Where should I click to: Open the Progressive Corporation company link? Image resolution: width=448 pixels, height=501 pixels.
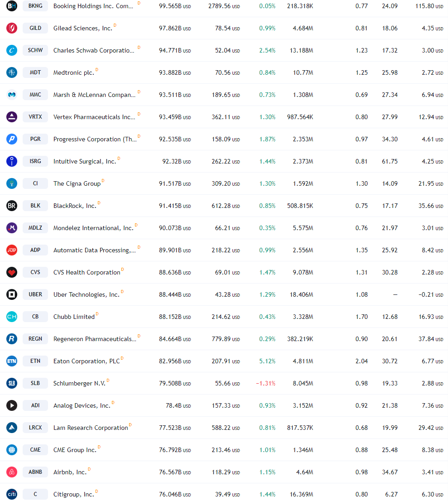coord(95,140)
